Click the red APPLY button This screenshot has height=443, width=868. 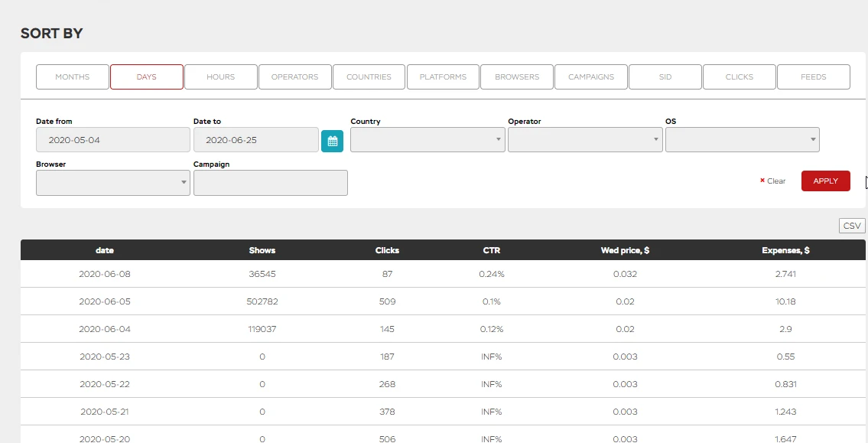point(826,181)
